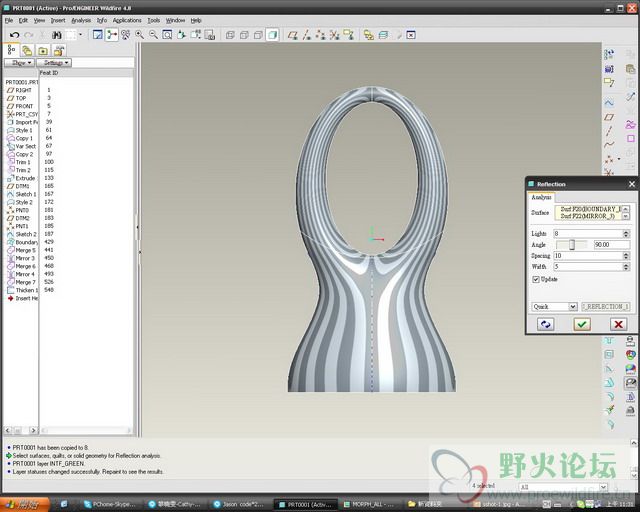The height and width of the screenshot is (512, 640).
Task: Toggle coordinate systems display
Action: pos(334,35)
